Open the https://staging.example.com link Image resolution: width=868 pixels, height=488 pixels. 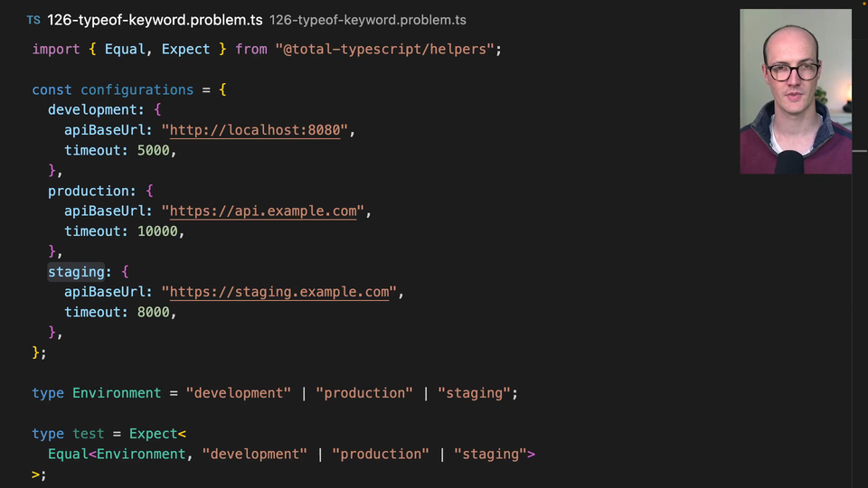(279, 292)
